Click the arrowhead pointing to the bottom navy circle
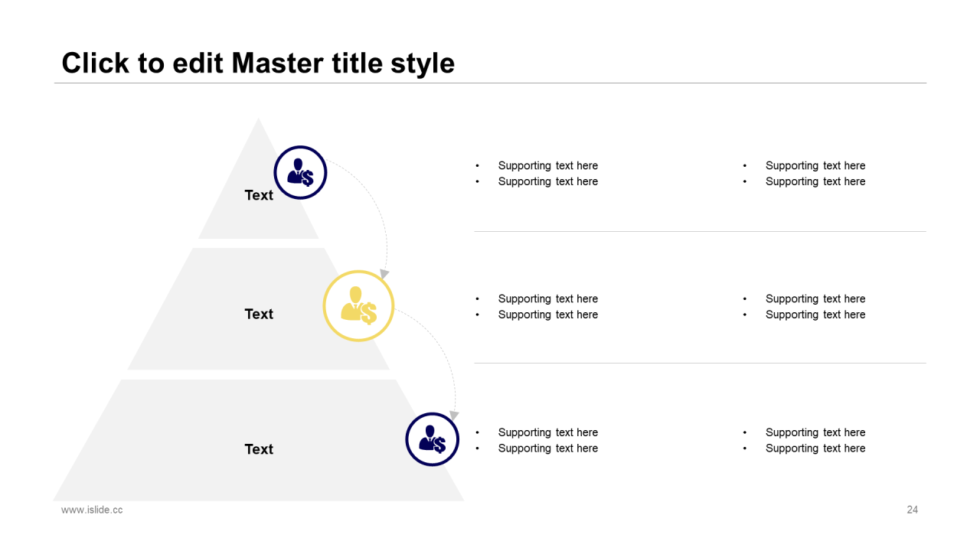The image size is (980, 551). 454,416
